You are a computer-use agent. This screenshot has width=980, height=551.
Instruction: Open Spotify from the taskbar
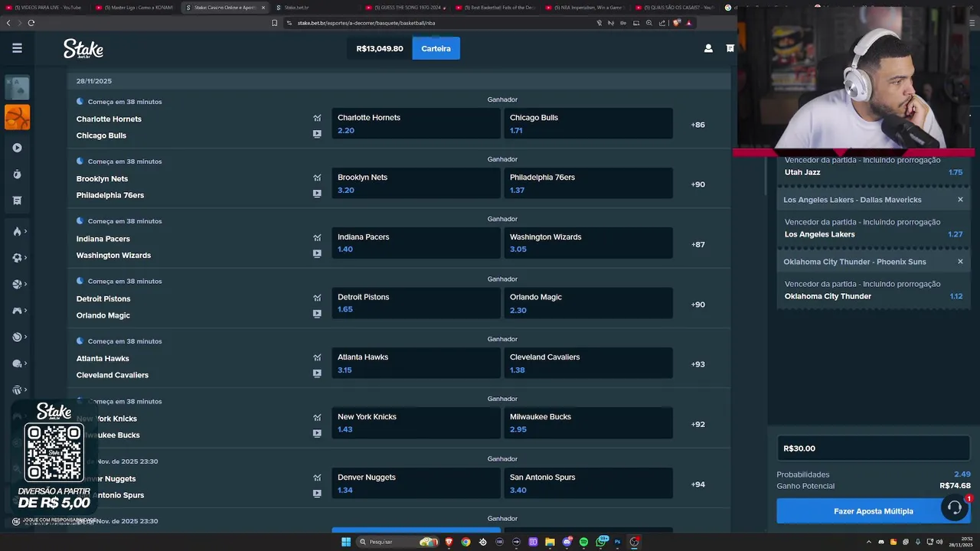pyautogui.click(x=583, y=542)
